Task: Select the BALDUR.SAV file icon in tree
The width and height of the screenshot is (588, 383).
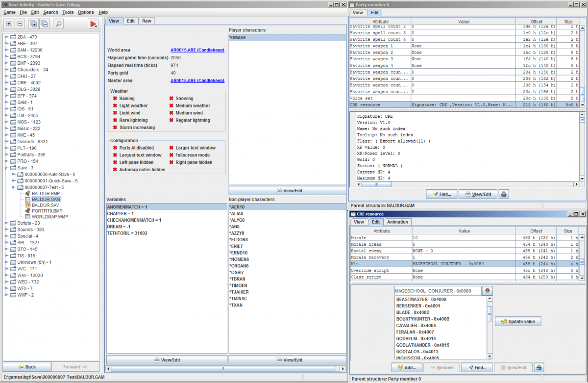Action: click(x=27, y=205)
